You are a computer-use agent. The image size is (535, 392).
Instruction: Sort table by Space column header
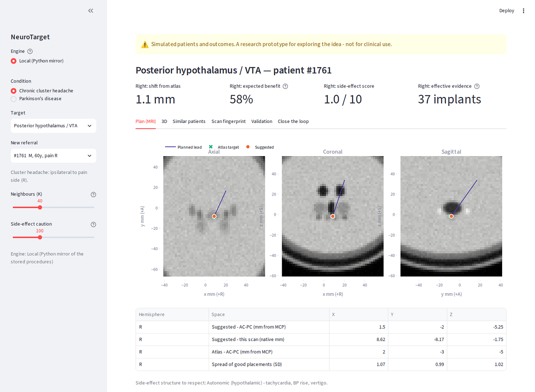269,315
